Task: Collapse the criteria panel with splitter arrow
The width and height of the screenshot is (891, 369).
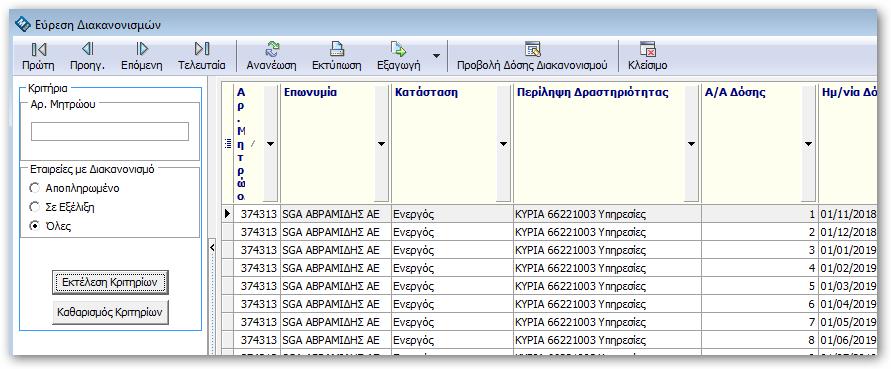Action: (212, 247)
